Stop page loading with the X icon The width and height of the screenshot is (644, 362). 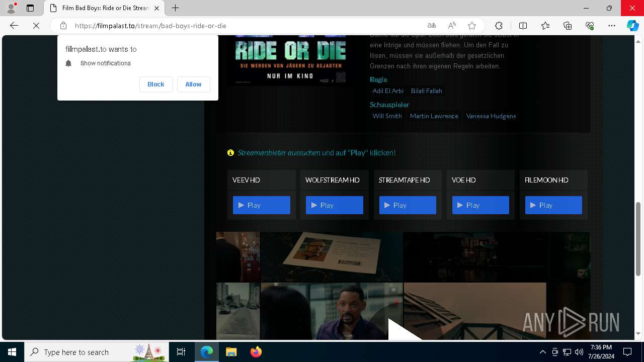coord(36,26)
